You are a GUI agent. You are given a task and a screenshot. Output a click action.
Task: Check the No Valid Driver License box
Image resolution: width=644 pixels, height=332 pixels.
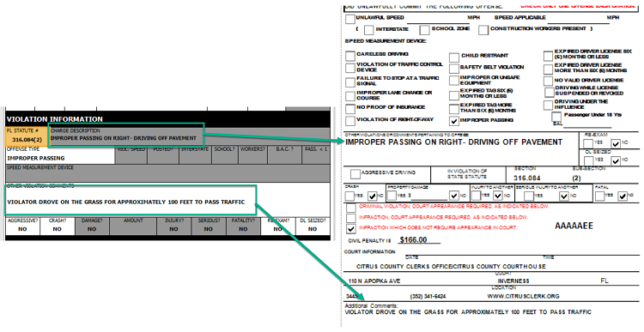tap(548, 81)
